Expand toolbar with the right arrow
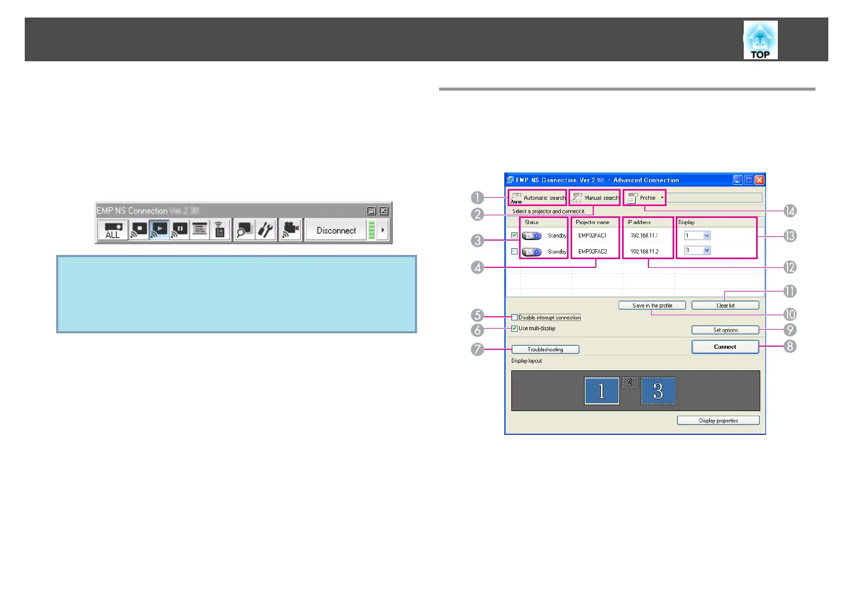The image size is (868, 613). coord(382,230)
